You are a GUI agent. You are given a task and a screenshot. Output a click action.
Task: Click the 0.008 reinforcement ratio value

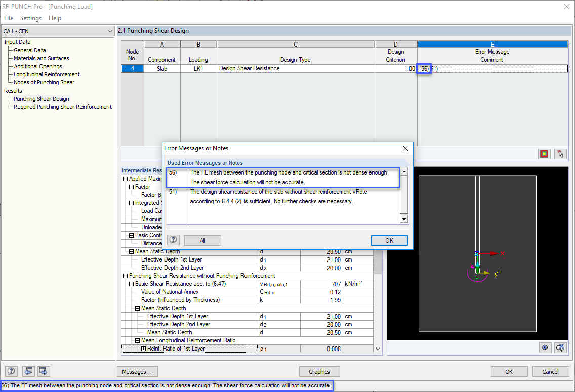click(321, 349)
